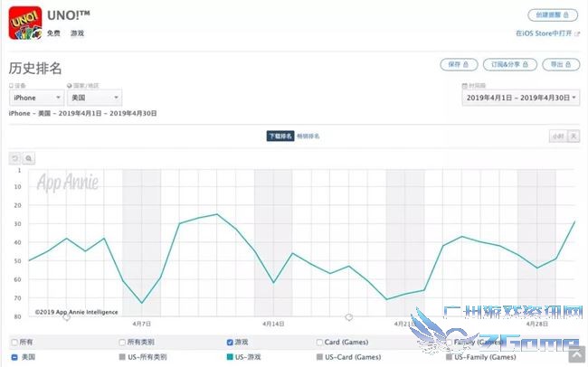Image resolution: width=588 pixels, height=367 pixels.
Task: Select hourly 小时 granularity toggle
Action: [x=558, y=136]
